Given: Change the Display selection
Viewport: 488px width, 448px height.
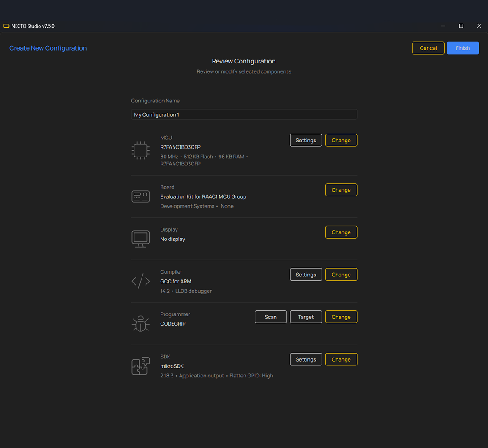Looking at the screenshot, I should tap(341, 232).
